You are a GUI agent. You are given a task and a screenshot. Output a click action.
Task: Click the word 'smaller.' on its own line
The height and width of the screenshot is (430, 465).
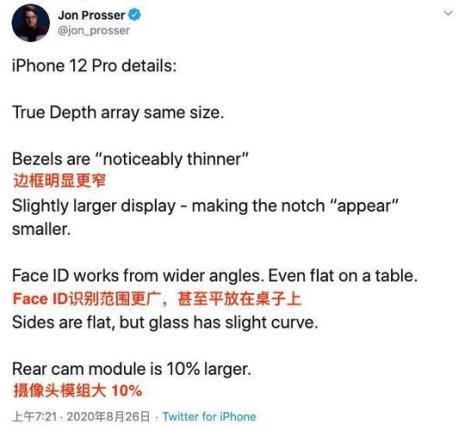(41, 229)
